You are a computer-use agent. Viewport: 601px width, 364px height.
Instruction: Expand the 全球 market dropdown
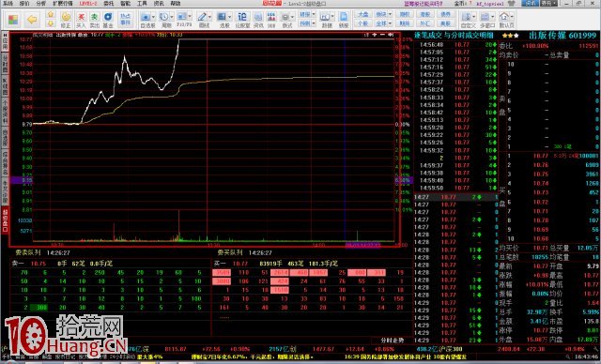[391, 23]
